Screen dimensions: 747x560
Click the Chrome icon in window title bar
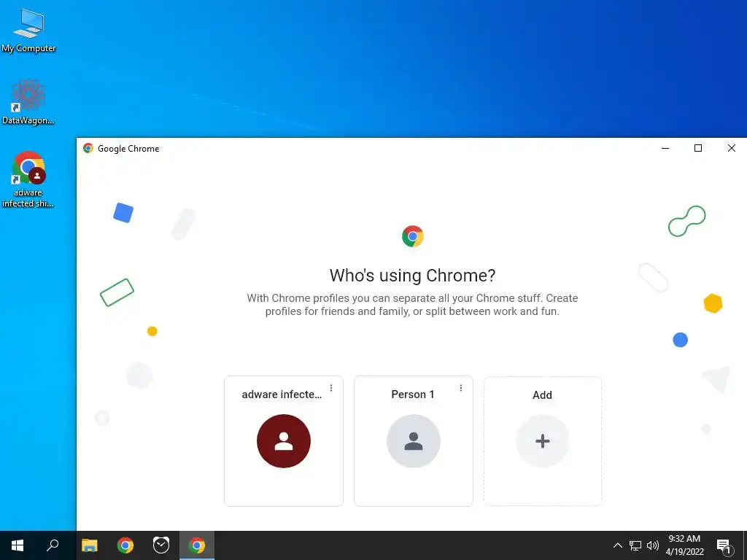(x=88, y=148)
